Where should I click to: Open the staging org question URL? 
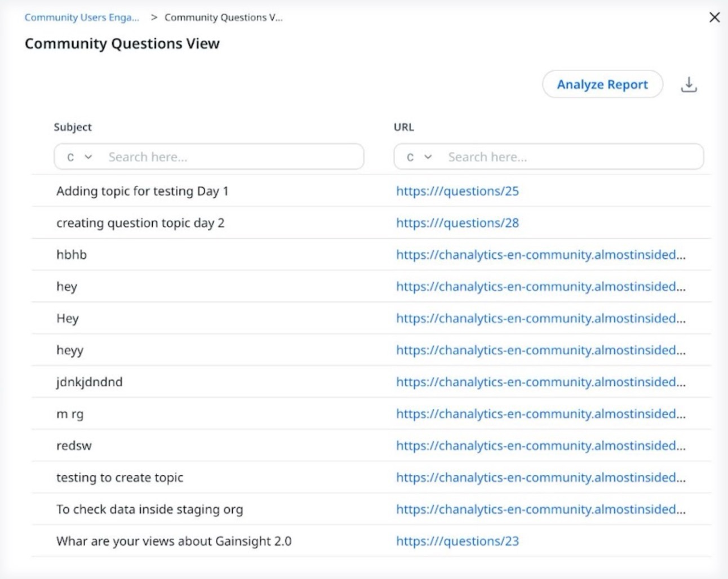point(541,509)
